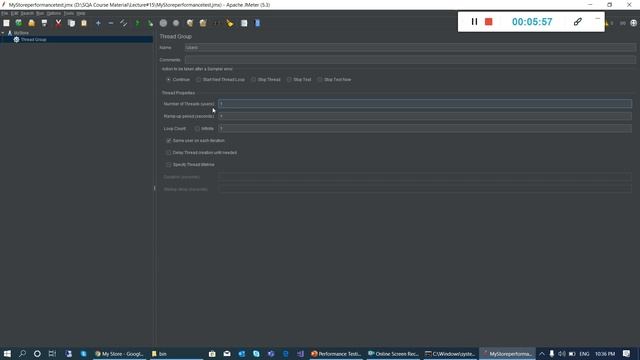
Task: Click the Clear results toolbar icon
Action: coord(190,23)
